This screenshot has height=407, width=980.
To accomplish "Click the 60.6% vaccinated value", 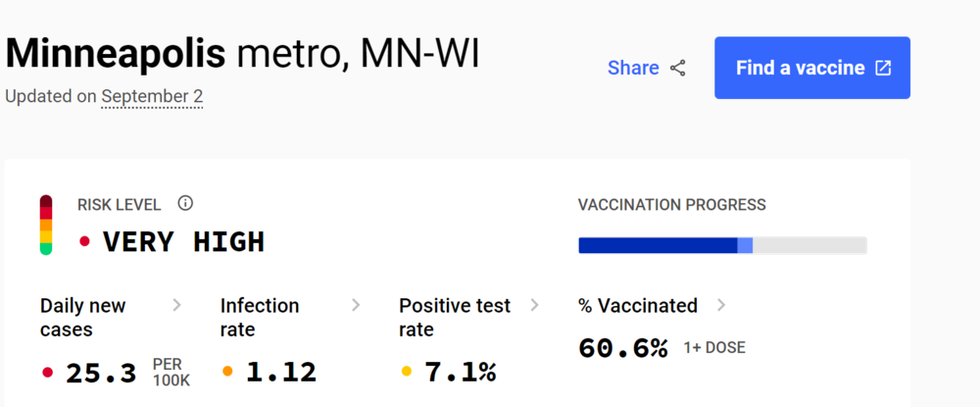I will [623, 347].
